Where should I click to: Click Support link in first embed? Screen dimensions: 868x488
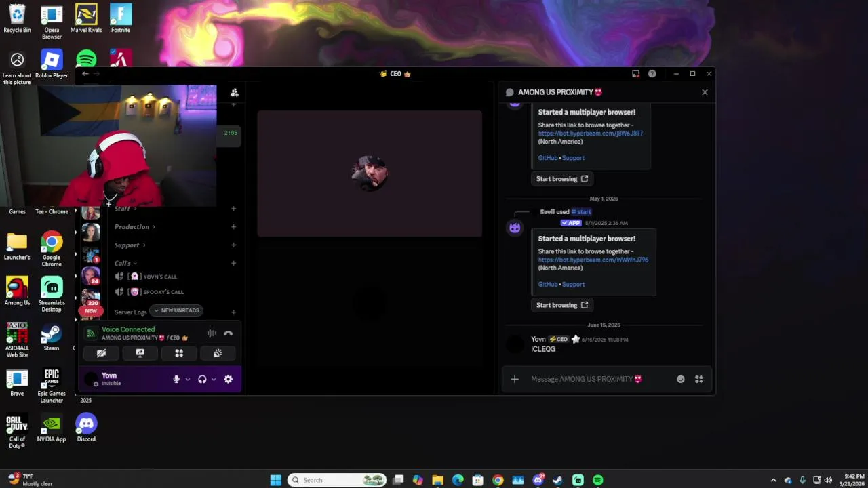[x=573, y=158]
